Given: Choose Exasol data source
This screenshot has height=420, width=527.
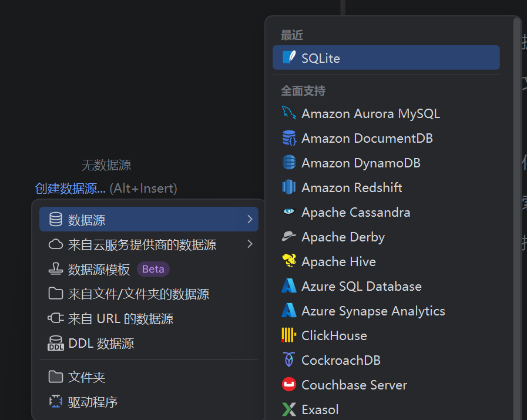Looking at the screenshot, I should click(386, 409).
